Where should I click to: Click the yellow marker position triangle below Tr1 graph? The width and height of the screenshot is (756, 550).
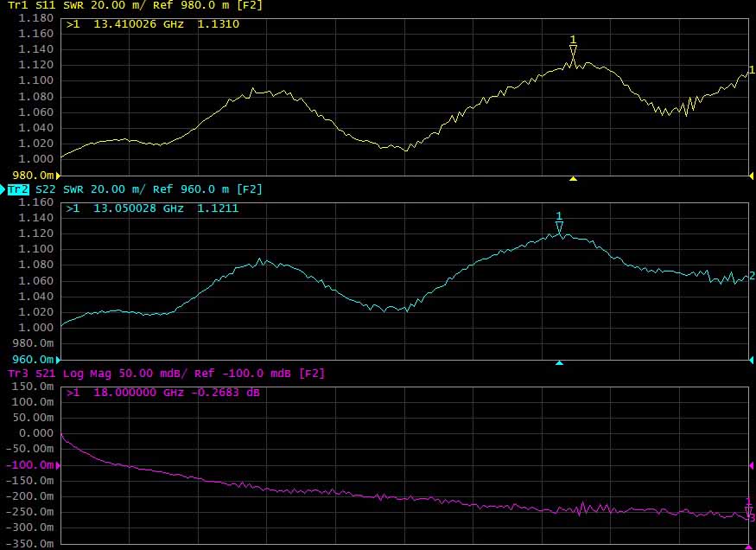point(573,178)
